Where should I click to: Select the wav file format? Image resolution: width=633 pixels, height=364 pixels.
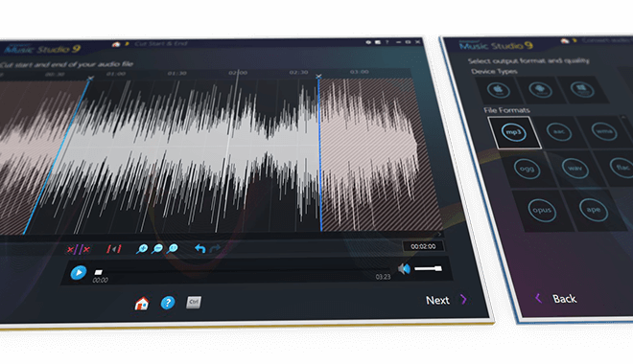coord(575,168)
